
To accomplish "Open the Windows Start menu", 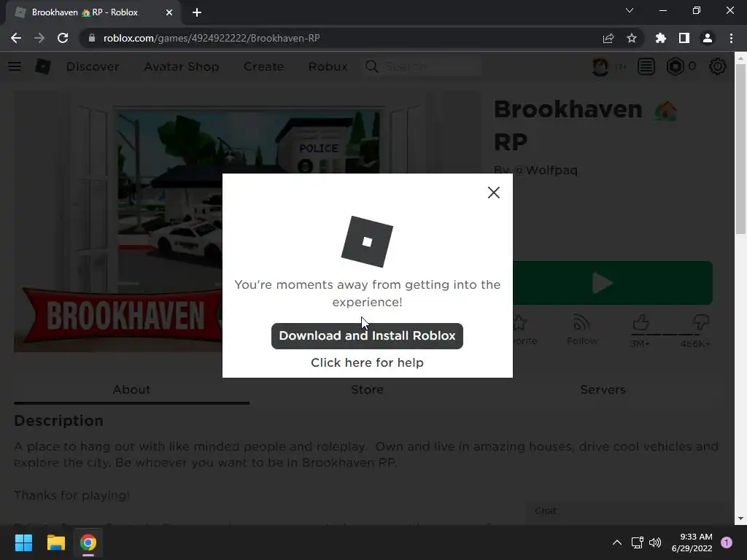I will coord(23,542).
